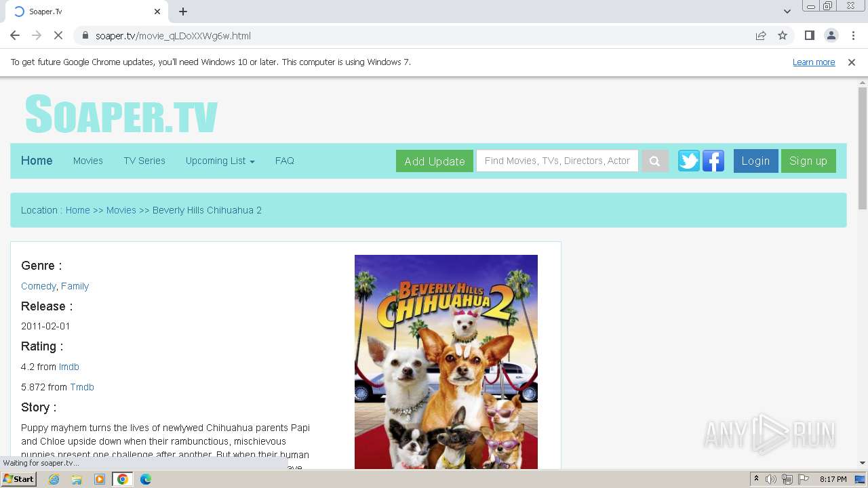This screenshot has width=868, height=488.
Task: Open a new browser tab
Action: 183,12
